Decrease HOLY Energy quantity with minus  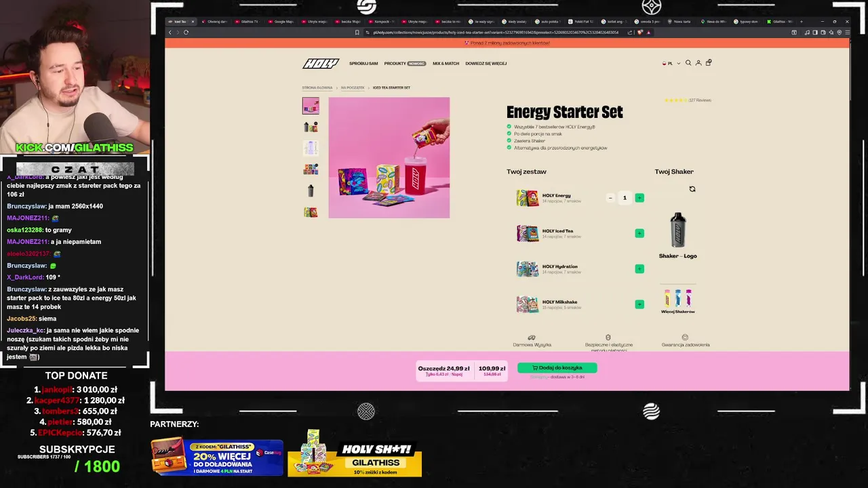coord(610,198)
